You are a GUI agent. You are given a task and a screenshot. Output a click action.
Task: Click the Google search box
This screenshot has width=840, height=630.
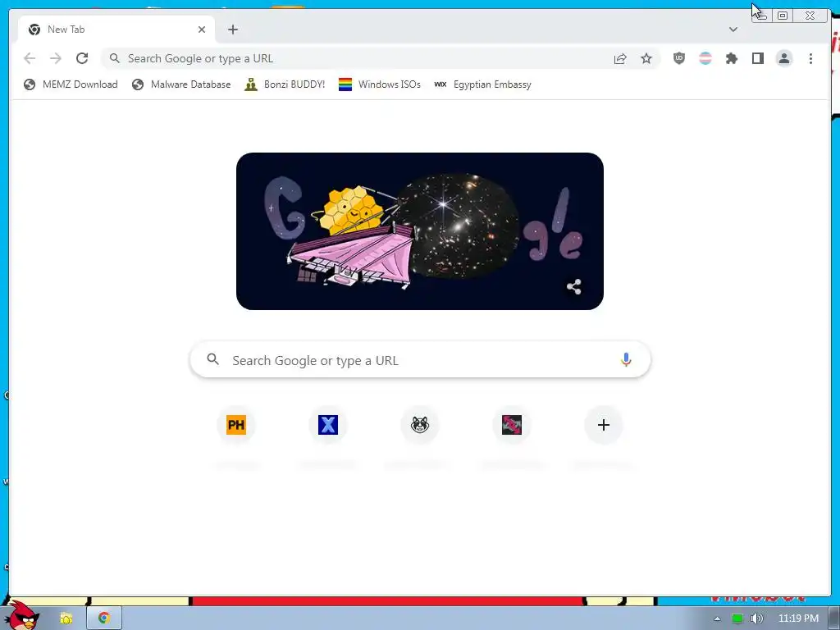421,360
